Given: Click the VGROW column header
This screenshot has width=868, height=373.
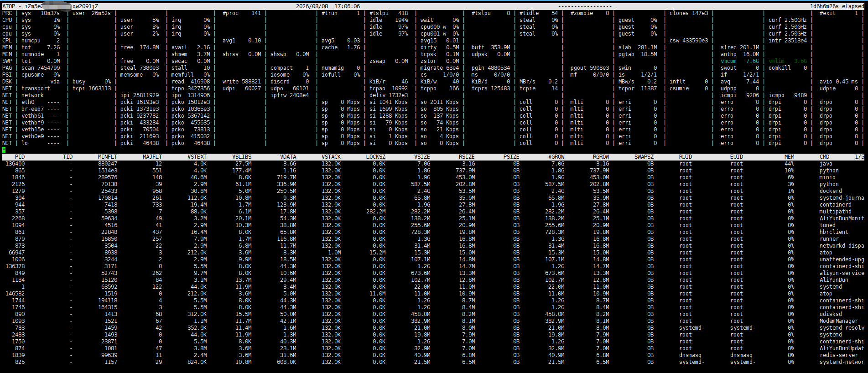Looking at the screenshot, I should tap(556, 157).
